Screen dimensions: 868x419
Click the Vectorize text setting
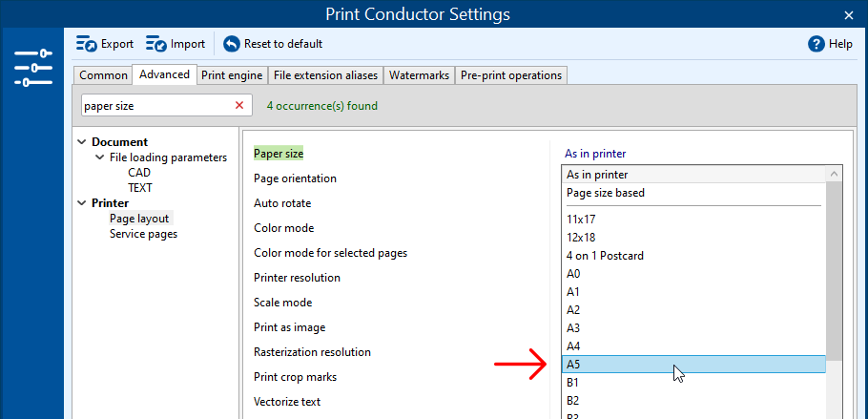click(287, 401)
